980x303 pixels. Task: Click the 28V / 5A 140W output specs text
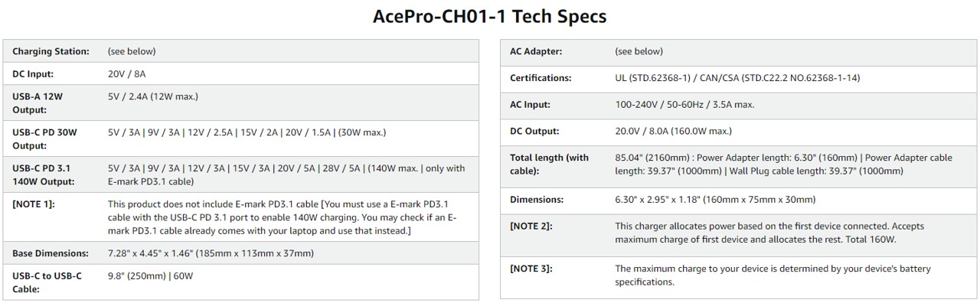tap(286, 174)
